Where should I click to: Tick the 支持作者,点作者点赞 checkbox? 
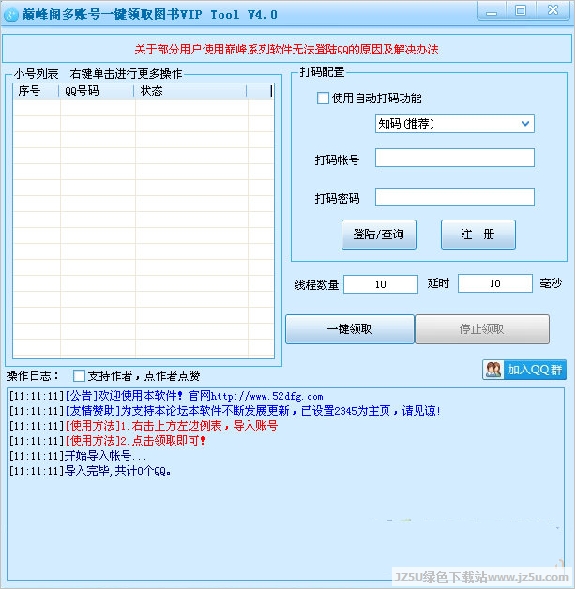(79, 376)
